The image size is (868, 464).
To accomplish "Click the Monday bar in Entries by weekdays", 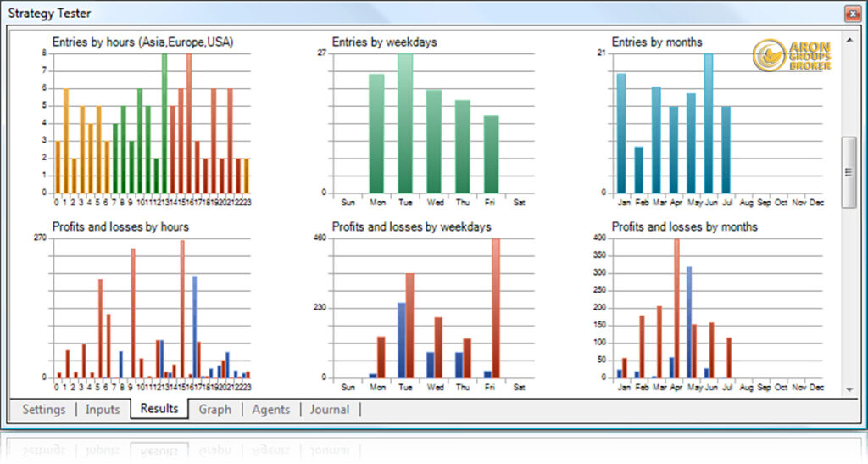I will click(376, 133).
